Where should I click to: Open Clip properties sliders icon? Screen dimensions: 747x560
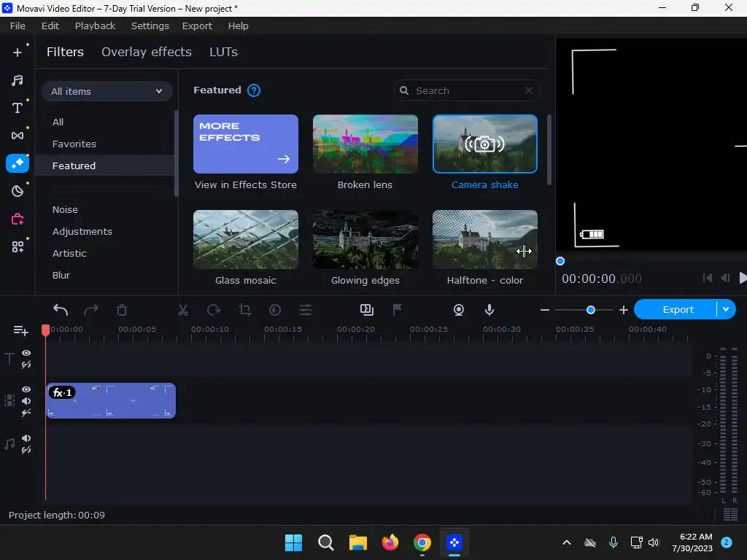point(306,310)
